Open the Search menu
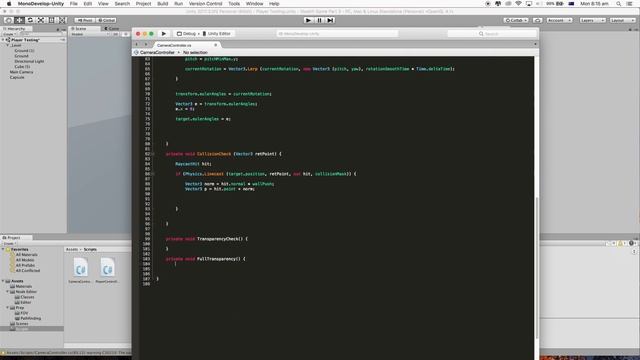 point(122,4)
